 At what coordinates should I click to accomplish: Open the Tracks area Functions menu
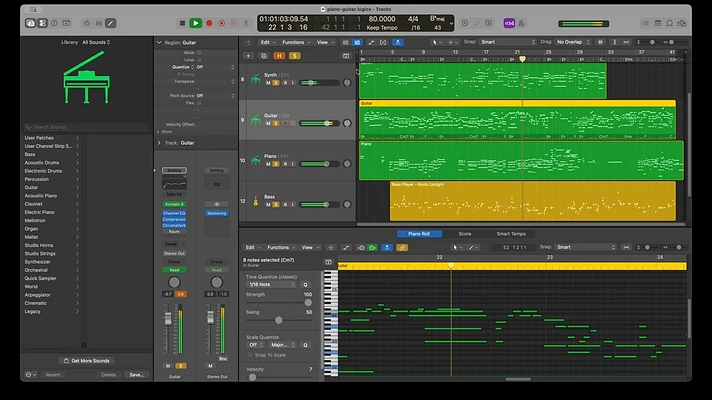point(296,42)
